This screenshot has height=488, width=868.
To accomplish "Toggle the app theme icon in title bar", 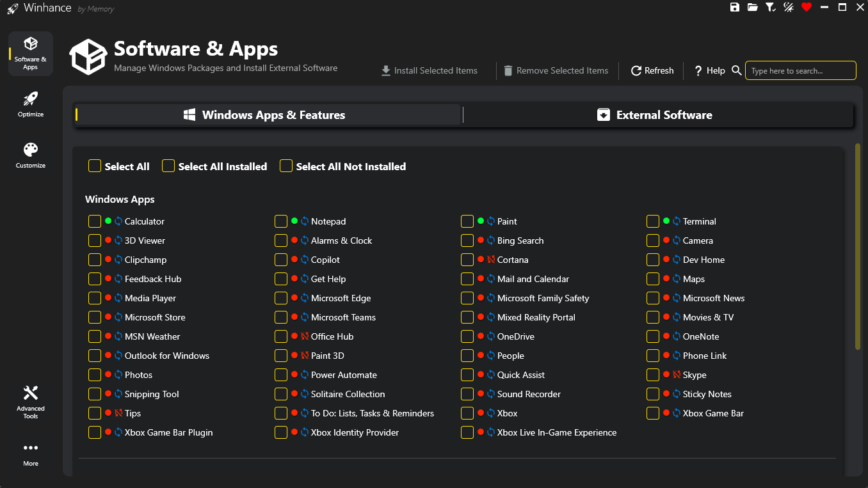I will click(788, 7).
